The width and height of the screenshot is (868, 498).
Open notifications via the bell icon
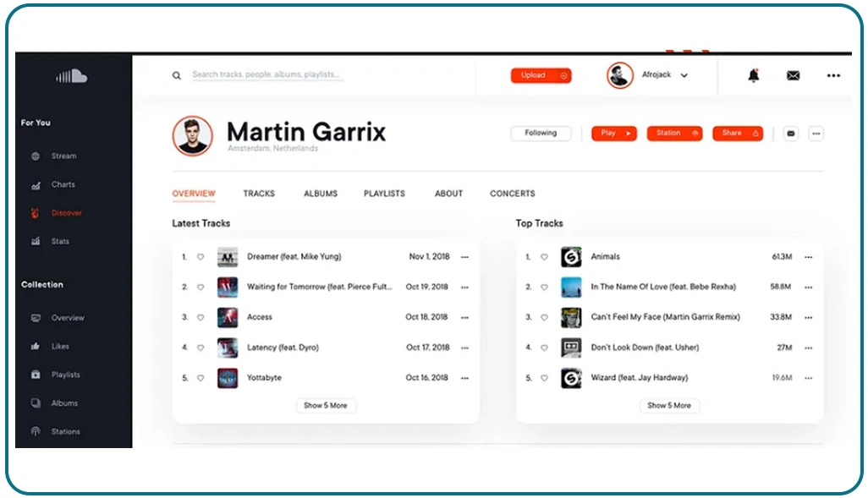click(754, 75)
